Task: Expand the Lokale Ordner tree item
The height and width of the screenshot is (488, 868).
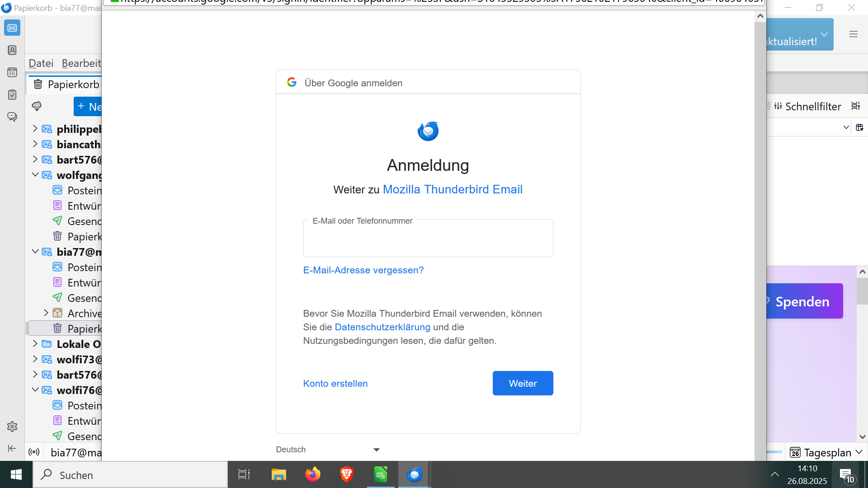Action: point(35,344)
